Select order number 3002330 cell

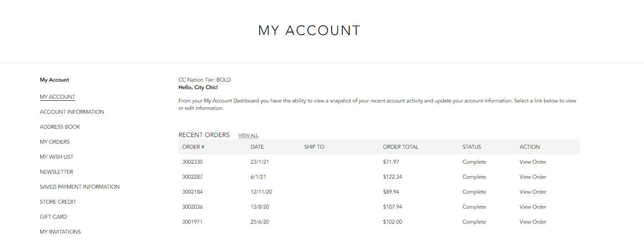tap(192, 162)
